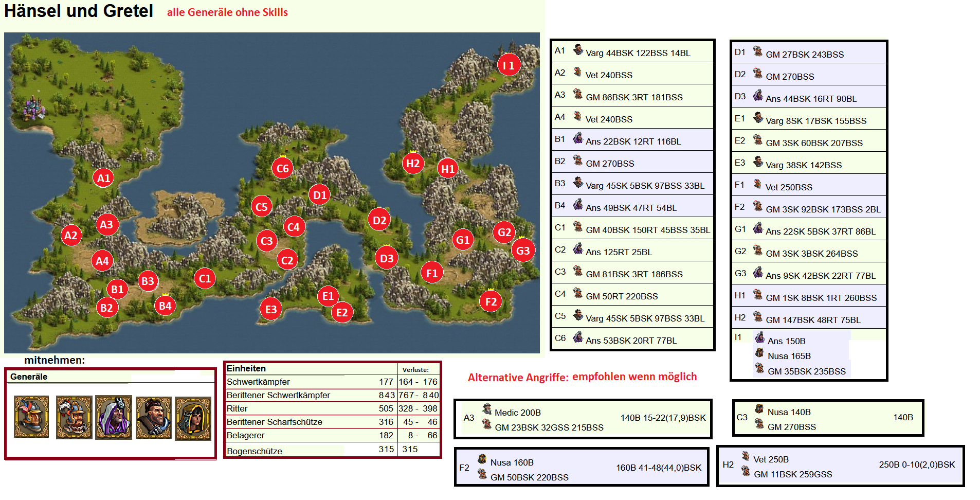Select the bearded dark-haired general portrait

point(153,418)
